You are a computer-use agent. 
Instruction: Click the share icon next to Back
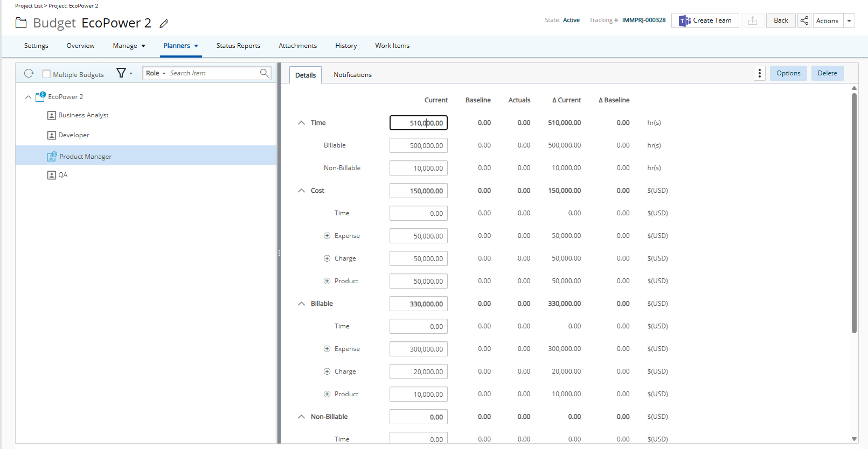[x=804, y=20]
